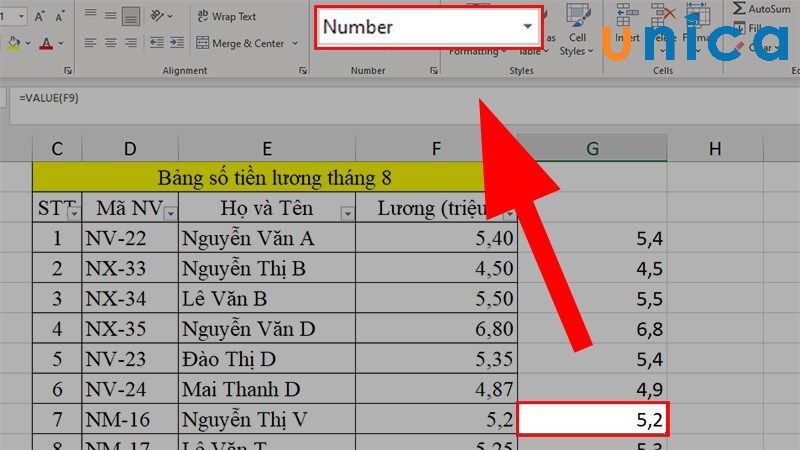Open the Alignment settings dialog launcher

pyautogui.click(x=303, y=71)
